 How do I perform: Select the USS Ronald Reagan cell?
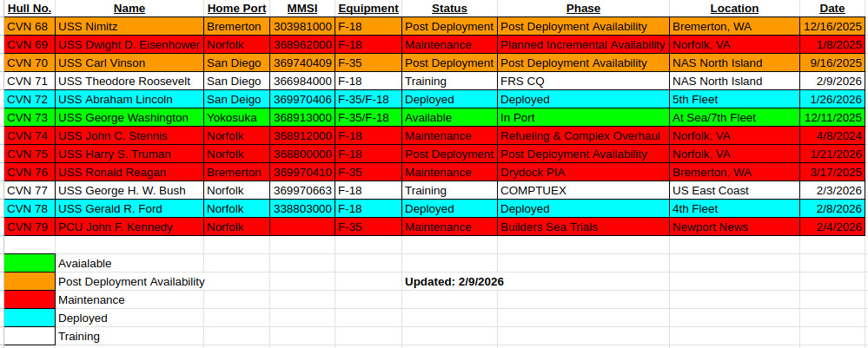[129, 173]
